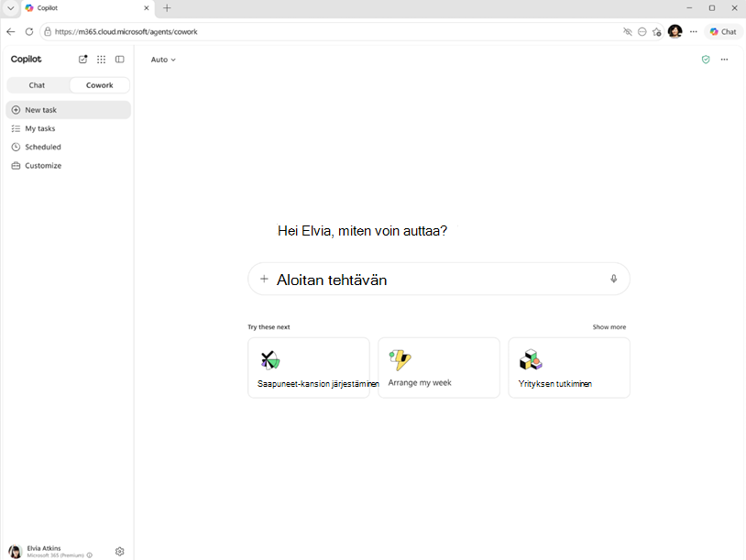Click the new chat compose icon

(x=82, y=59)
